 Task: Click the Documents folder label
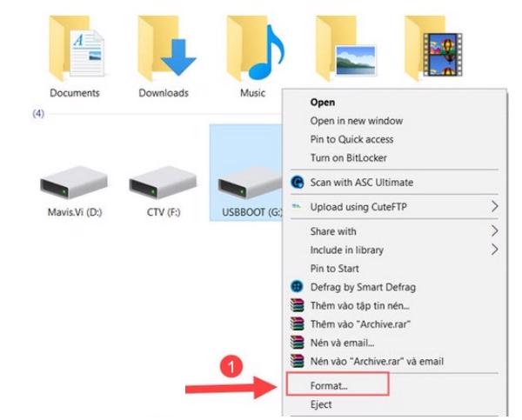(75, 93)
